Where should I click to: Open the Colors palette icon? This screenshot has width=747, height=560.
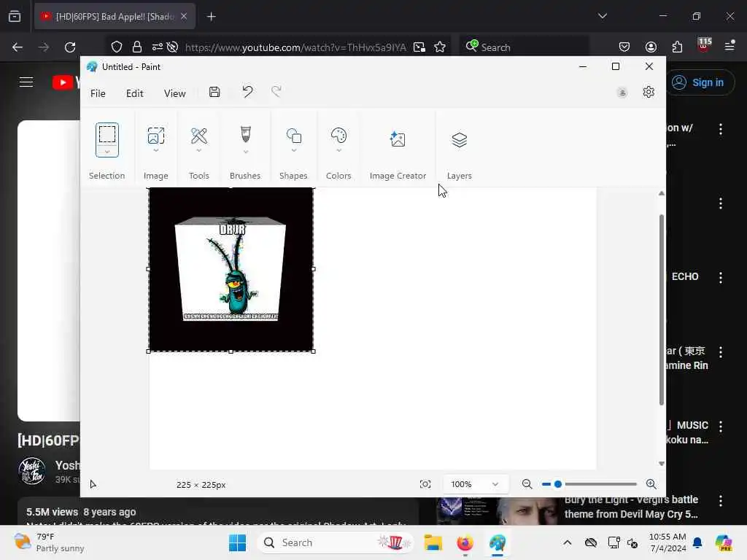pyautogui.click(x=338, y=136)
